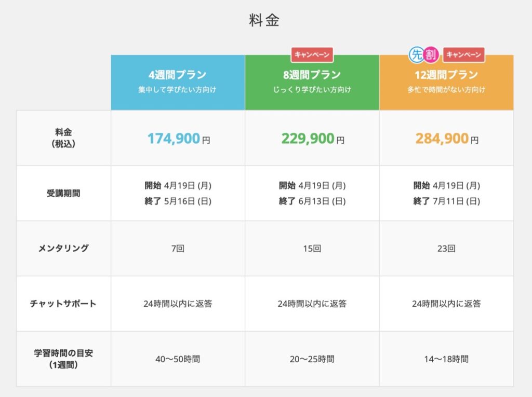Select the 8週間プラン header

coord(312,83)
